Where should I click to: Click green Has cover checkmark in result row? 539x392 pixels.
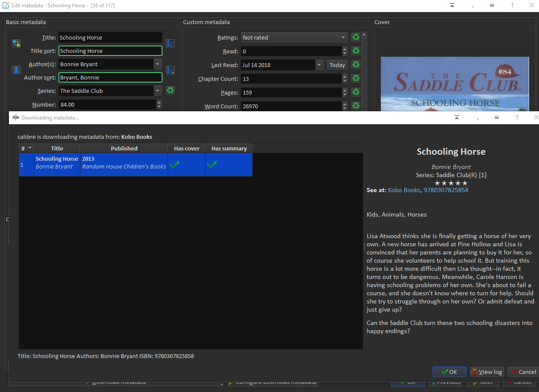point(175,164)
